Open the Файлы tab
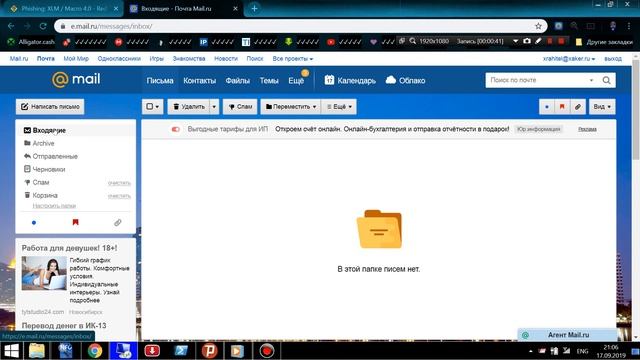640x360 pixels. 238,80
